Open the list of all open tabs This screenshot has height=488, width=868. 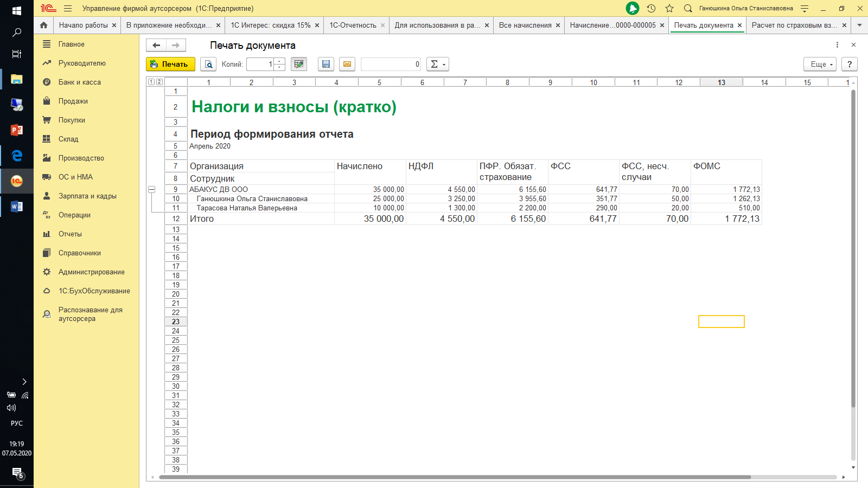pyautogui.click(x=859, y=25)
